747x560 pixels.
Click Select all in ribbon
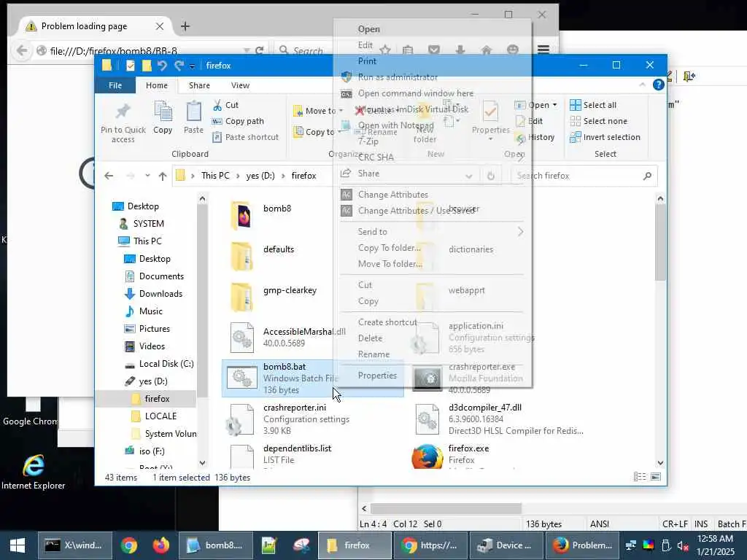point(593,105)
